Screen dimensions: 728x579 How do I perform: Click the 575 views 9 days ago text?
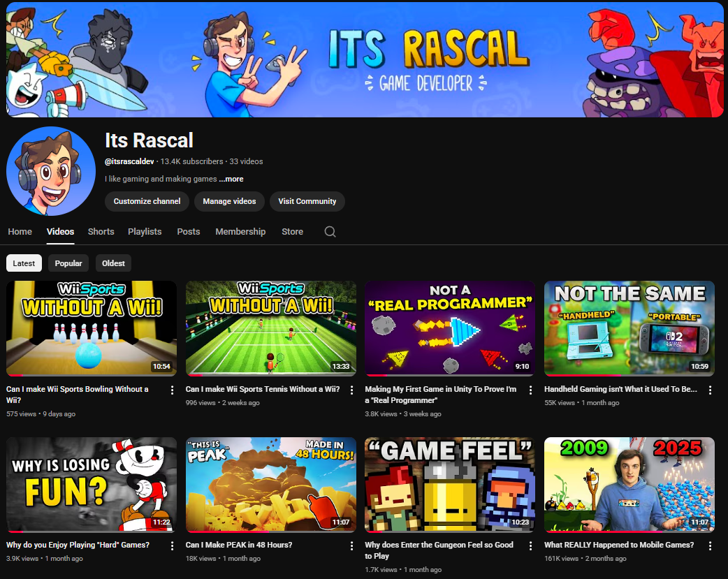[x=41, y=413]
